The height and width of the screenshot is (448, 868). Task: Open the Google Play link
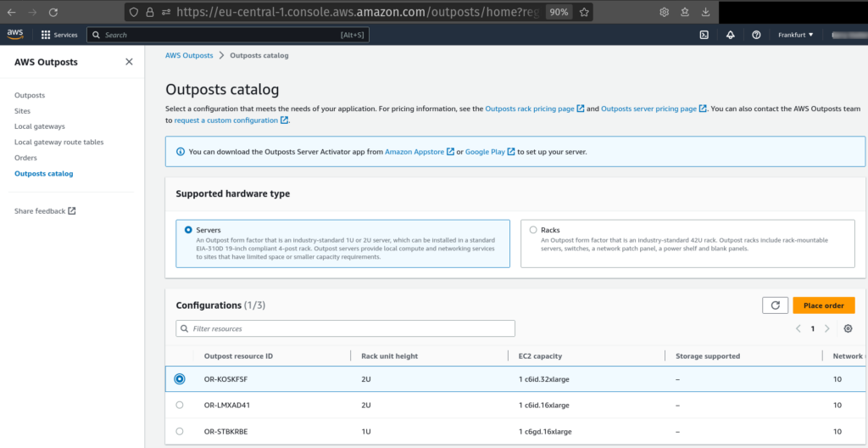[x=491, y=151]
